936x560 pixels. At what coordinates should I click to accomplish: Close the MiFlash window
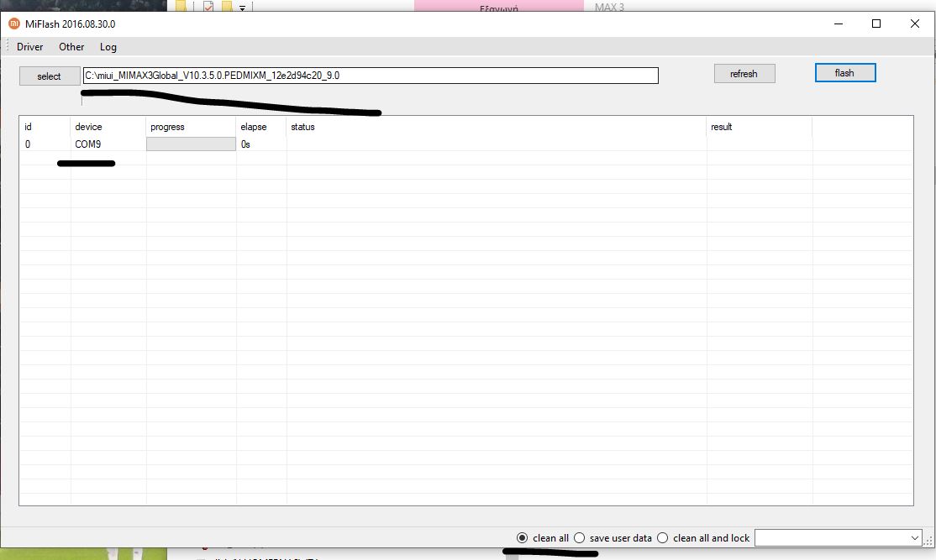click(x=914, y=24)
